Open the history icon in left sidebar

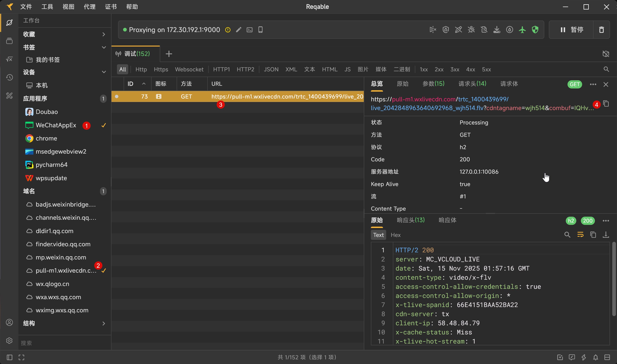[x=9, y=77]
